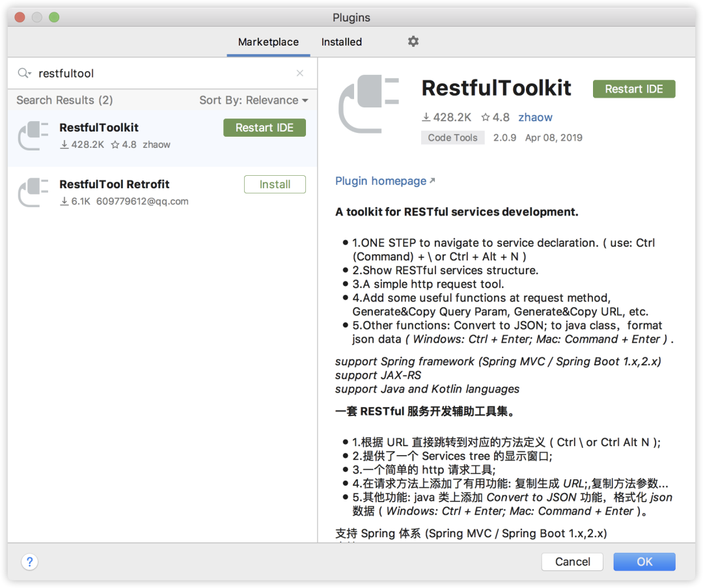Click the search magnifier icon

24,74
